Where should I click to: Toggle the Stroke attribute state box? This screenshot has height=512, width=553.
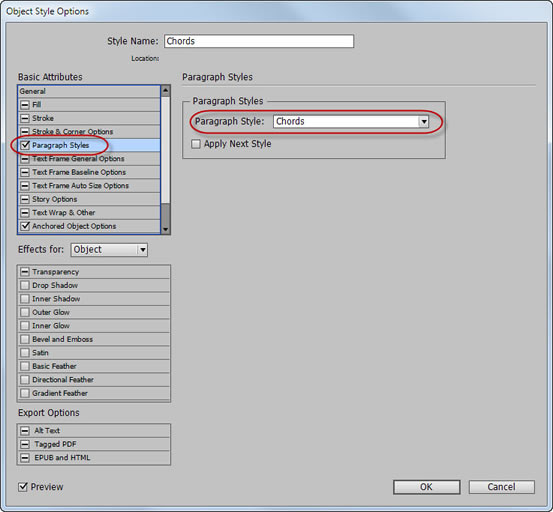click(x=25, y=118)
